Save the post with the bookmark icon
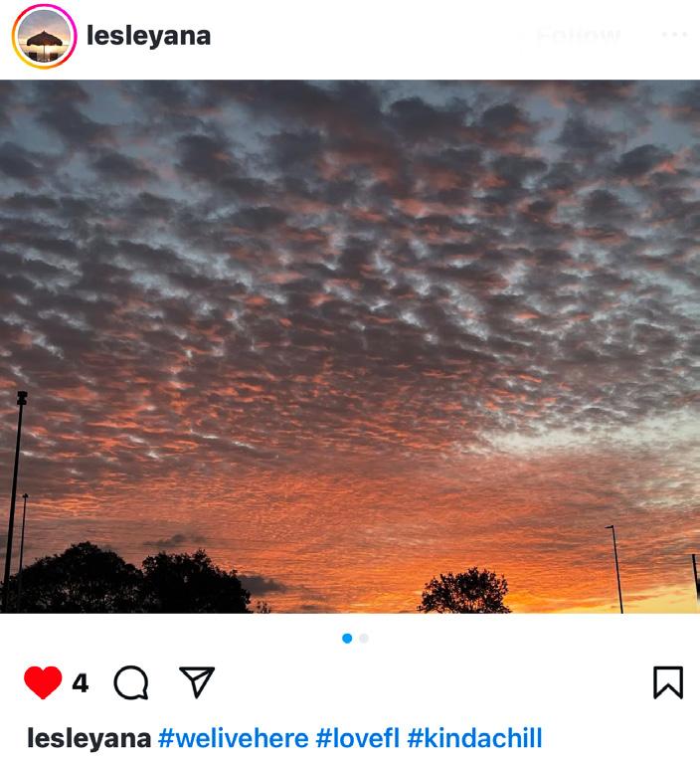This screenshot has height=762, width=700. pos(668,682)
